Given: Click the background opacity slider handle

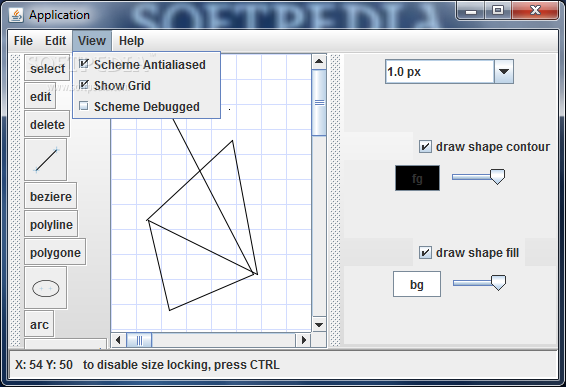Looking at the screenshot, I should [x=498, y=283].
